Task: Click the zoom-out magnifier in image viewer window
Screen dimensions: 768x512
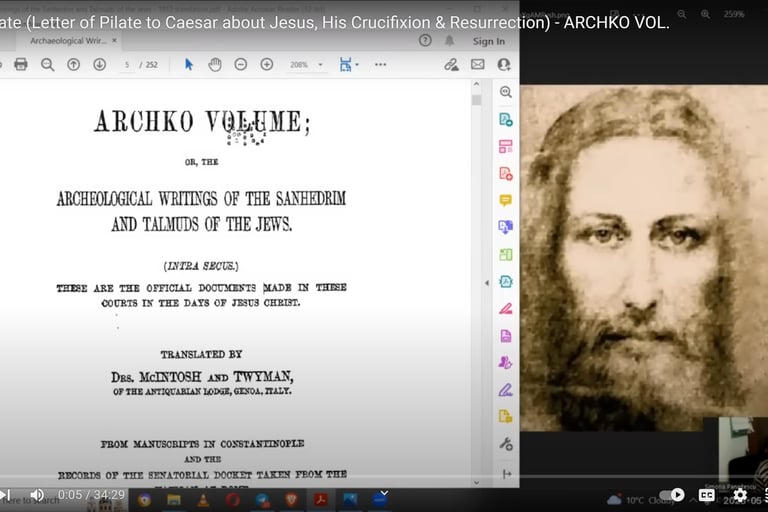Action: tap(681, 14)
